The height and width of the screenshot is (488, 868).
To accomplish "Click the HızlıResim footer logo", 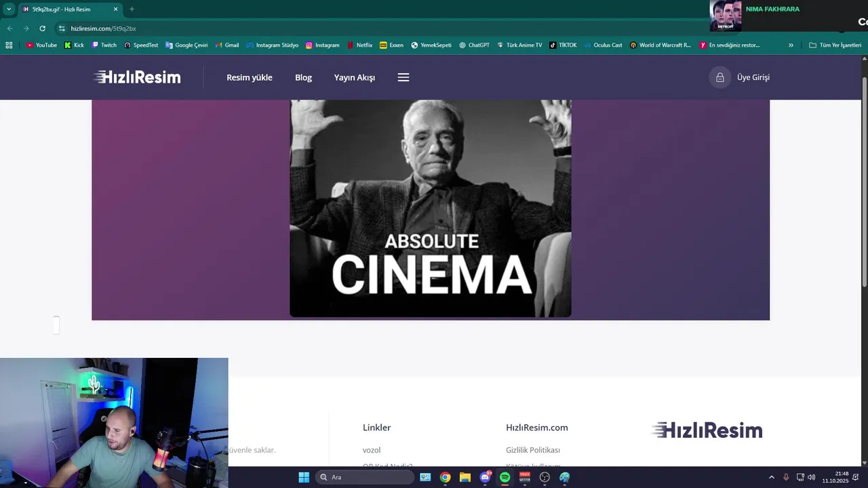I will tap(707, 430).
